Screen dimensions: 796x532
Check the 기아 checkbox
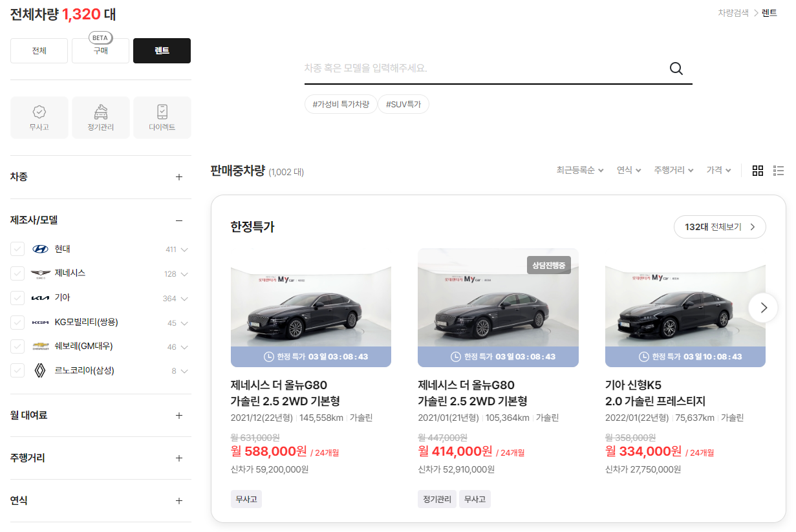click(17, 298)
